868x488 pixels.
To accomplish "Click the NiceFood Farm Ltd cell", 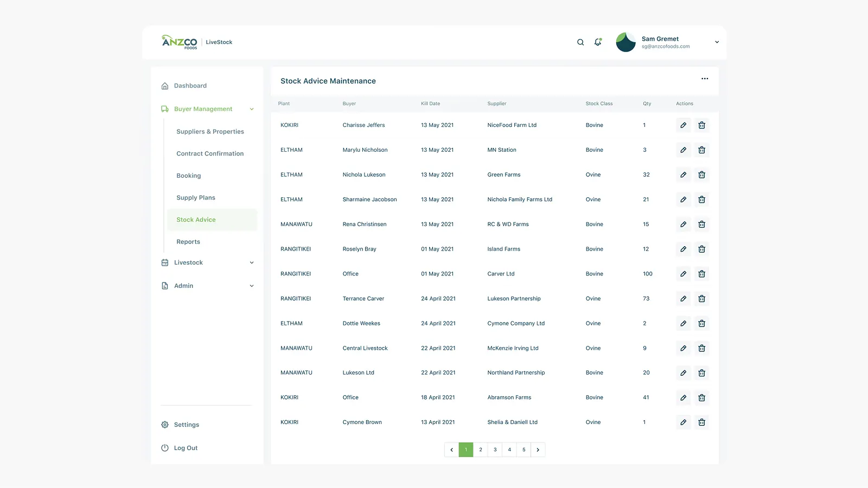I will pyautogui.click(x=512, y=125).
